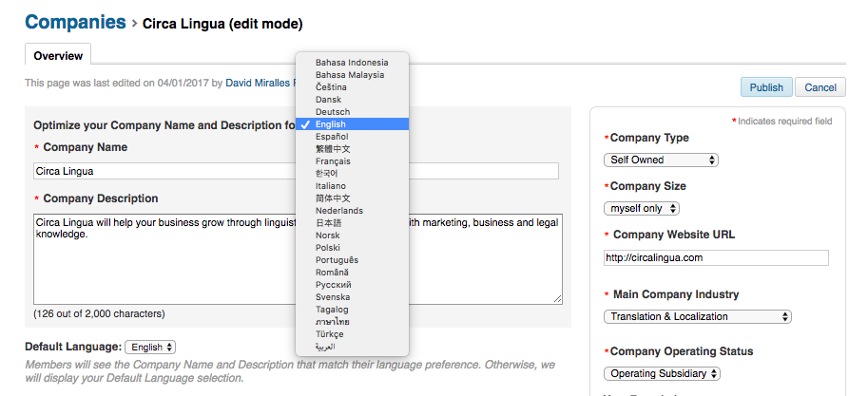868x396 pixels.
Task: Grab the description textarea resize handle
Action: click(557, 299)
